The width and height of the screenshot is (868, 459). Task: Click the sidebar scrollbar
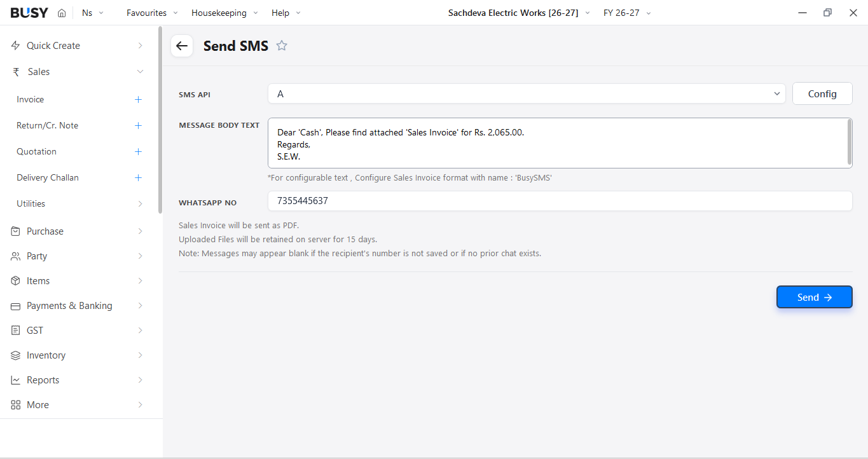160,120
